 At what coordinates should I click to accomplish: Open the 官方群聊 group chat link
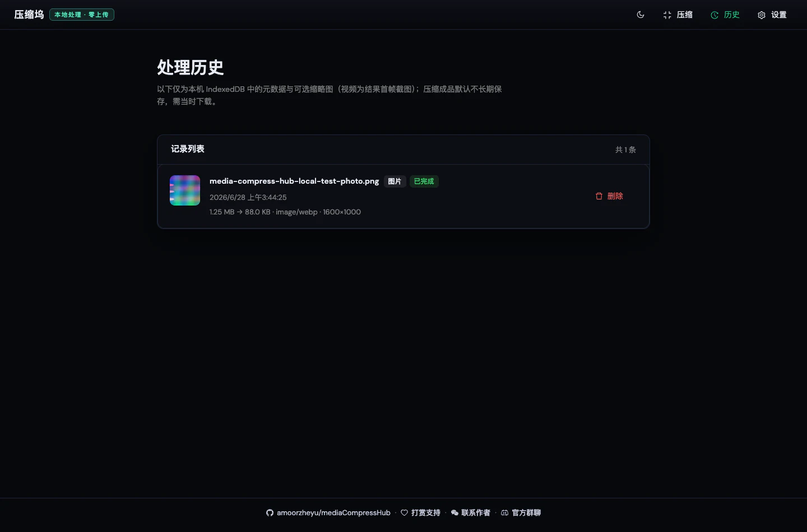click(521, 512)
